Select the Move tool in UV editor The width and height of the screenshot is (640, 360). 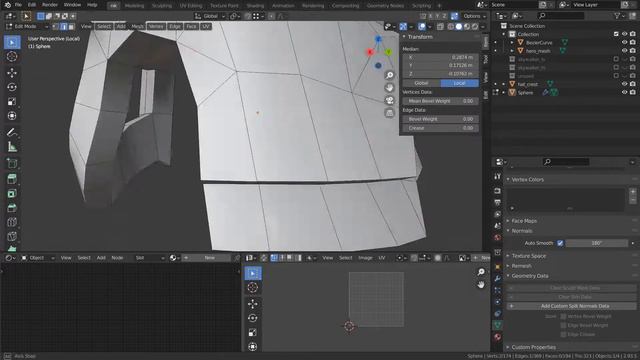coord(253,304)
